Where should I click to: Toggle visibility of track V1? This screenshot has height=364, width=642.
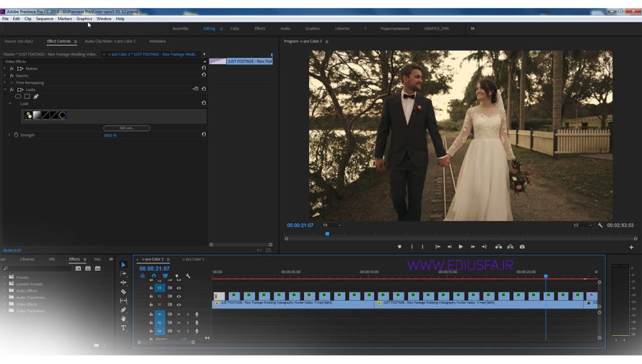179,304
